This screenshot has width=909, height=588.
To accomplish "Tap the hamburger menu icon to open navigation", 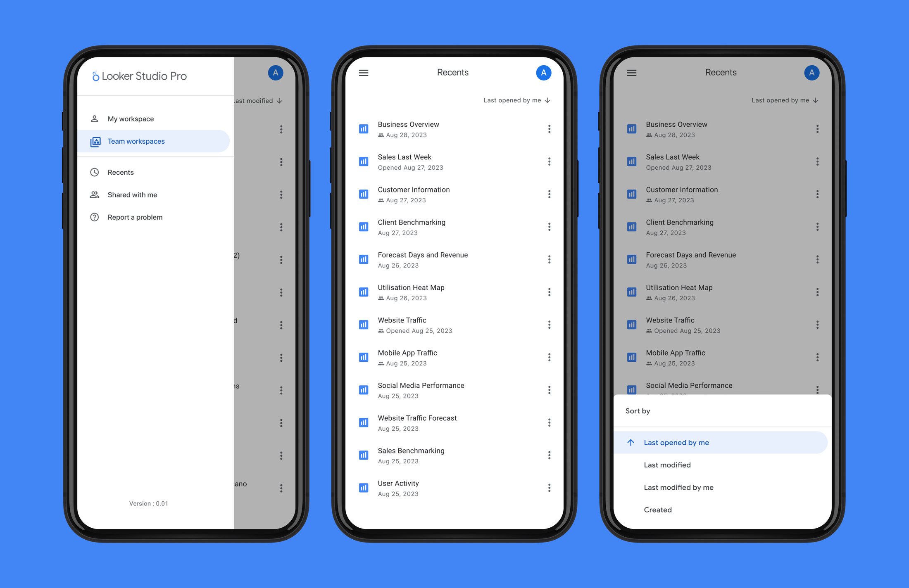I will coord(364,72).
